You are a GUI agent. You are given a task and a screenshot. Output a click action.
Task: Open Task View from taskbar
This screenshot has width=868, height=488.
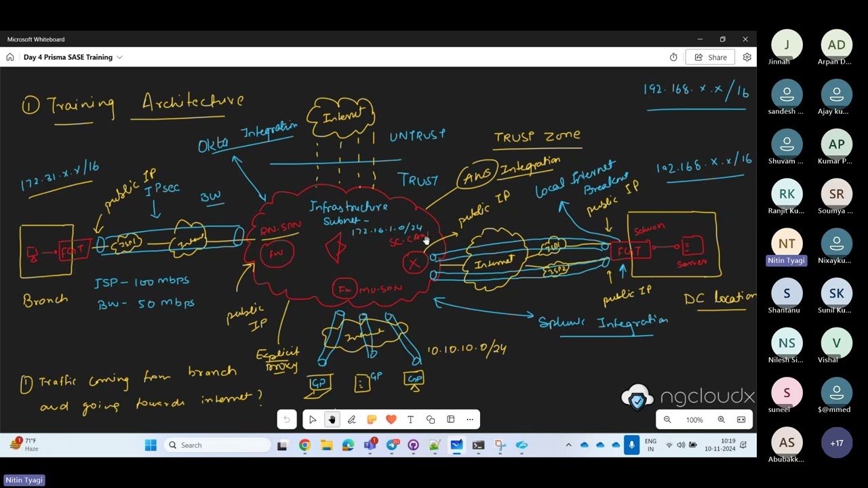tap(282, 445)
